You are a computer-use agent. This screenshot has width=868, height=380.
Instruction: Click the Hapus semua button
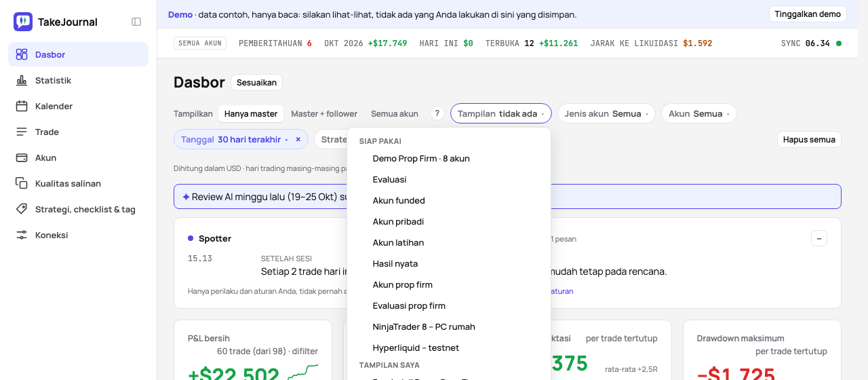pyautogui.click(x=809, y=139)
